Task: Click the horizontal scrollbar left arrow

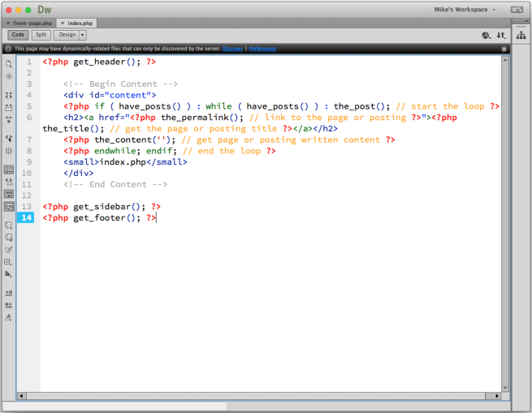Action: 21,396
